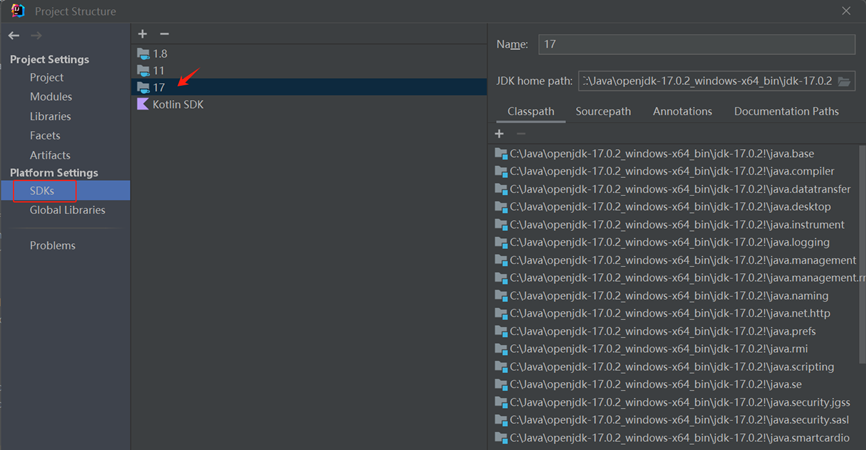
Task: Click the disabled classpath remove icon
Action: (x=521, y=134)
